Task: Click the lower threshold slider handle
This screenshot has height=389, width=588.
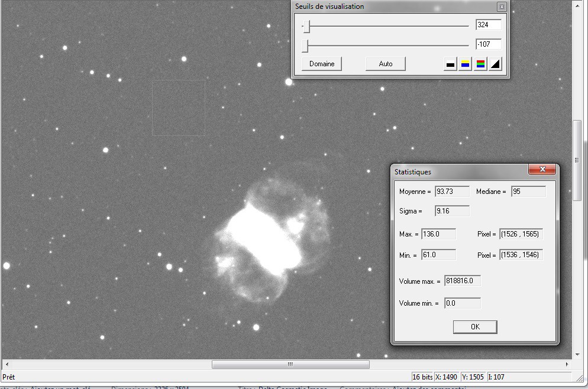Action: [x=305, y=46]
